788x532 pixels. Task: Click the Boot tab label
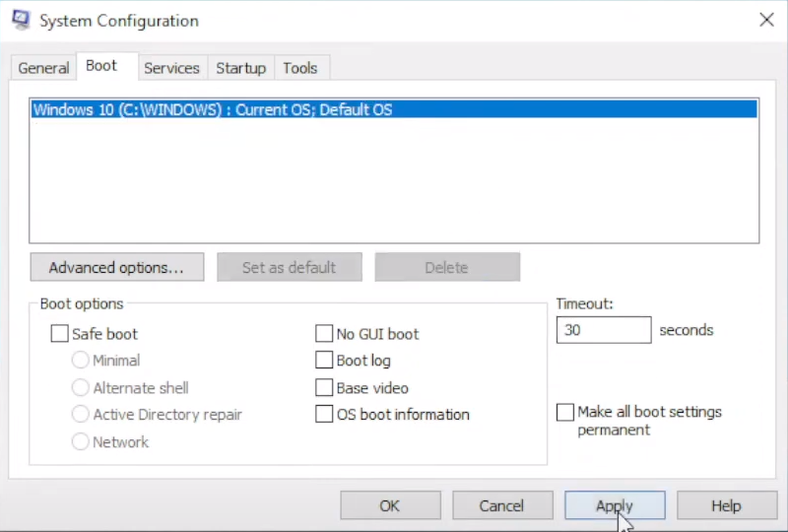click(x=101, y=66)
